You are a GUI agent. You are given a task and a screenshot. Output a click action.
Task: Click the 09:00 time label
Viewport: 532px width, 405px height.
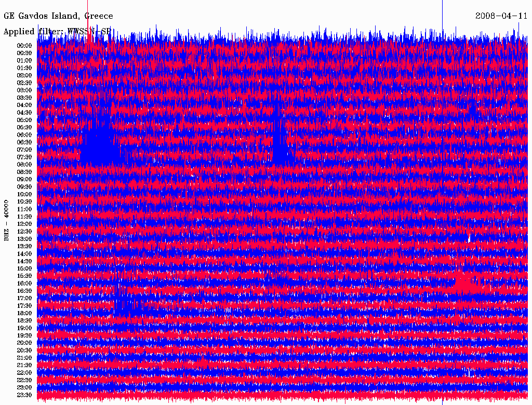[24, 180]
